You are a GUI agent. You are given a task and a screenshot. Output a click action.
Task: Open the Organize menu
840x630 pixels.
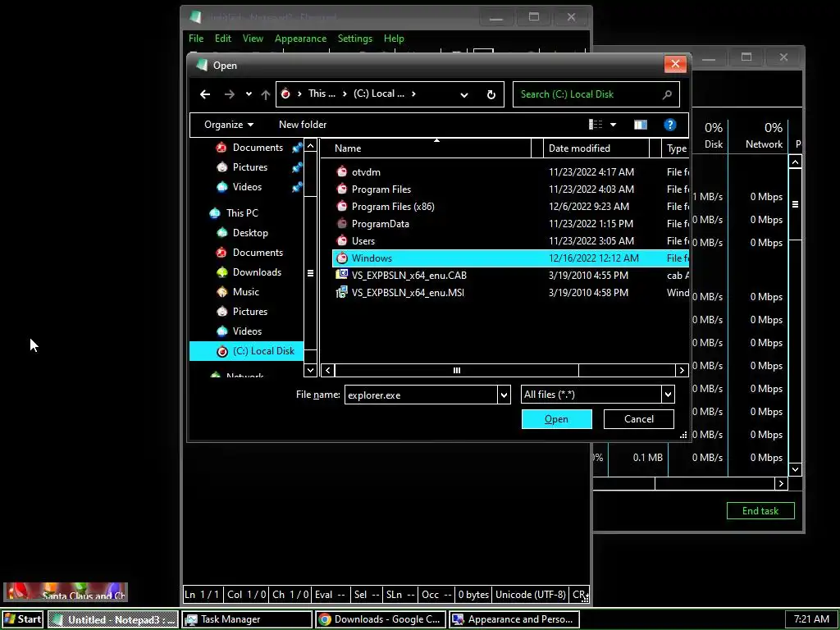[x=229, y=125]
